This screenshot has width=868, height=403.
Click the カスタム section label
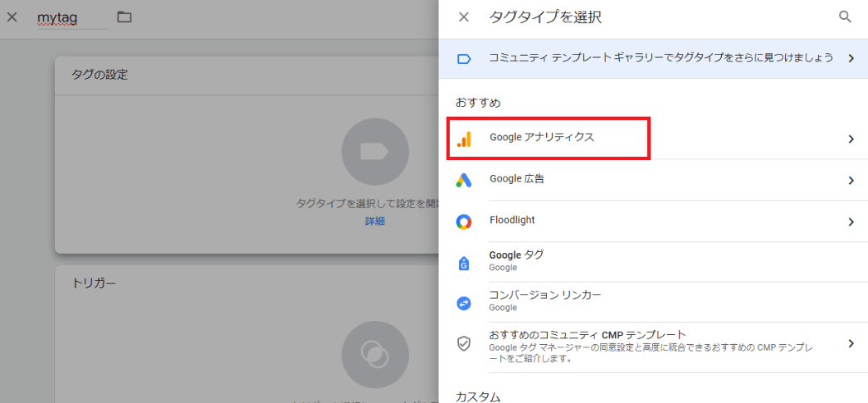pos(478,396)
